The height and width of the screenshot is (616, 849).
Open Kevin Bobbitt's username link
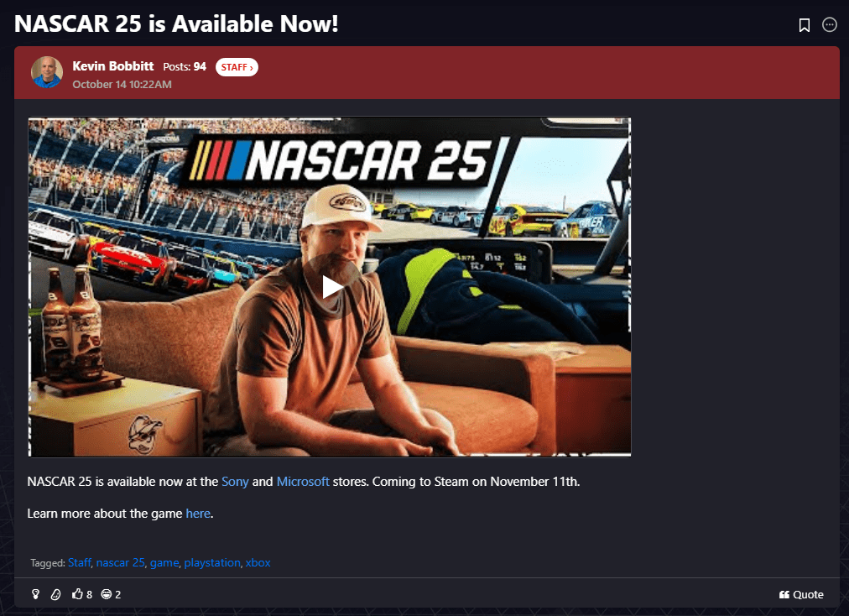113,66
